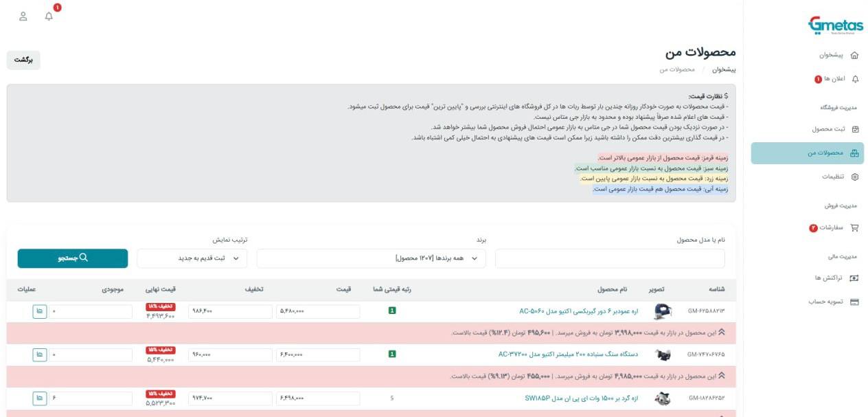868x417 pixels.
Task: Open the پیشخوان home icon
Action: pyautogui.click(x=854, y=54)
